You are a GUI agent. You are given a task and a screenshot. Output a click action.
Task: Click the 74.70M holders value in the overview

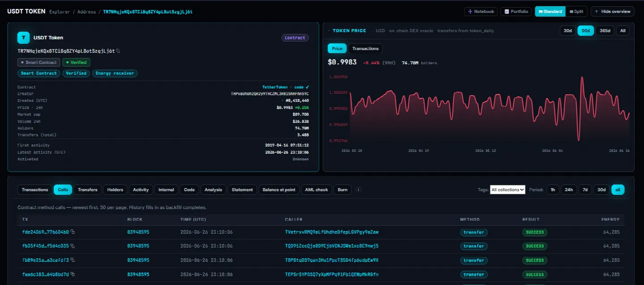(301, 128)
